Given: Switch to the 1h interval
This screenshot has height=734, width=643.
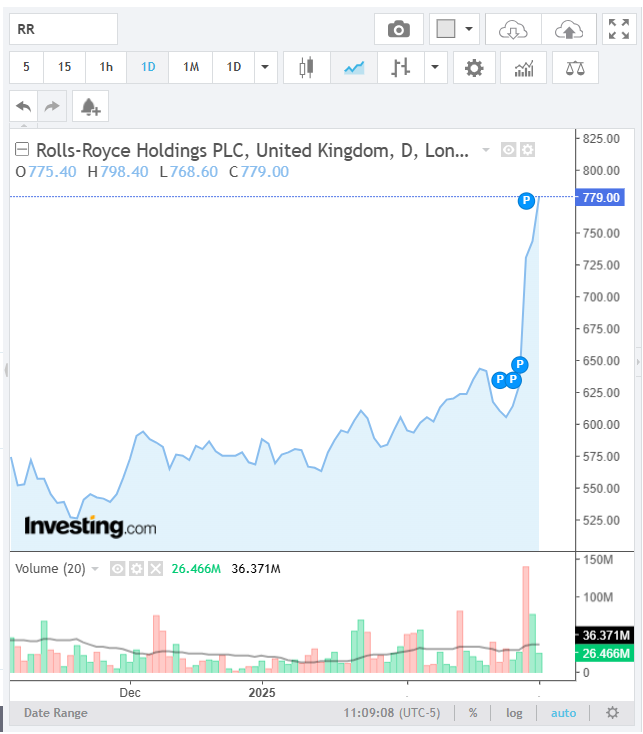Looking at the screenshot, I should pyautogui.click(x=106, y=68).
